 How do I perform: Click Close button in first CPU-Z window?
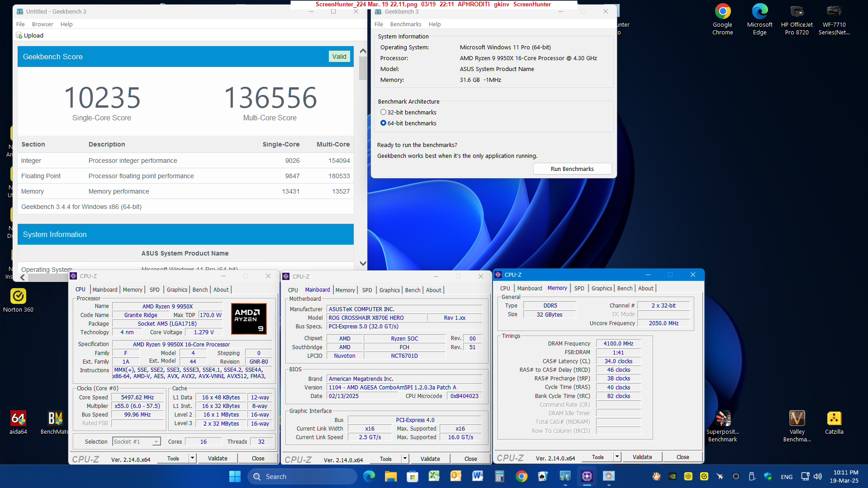click(258, 458)
